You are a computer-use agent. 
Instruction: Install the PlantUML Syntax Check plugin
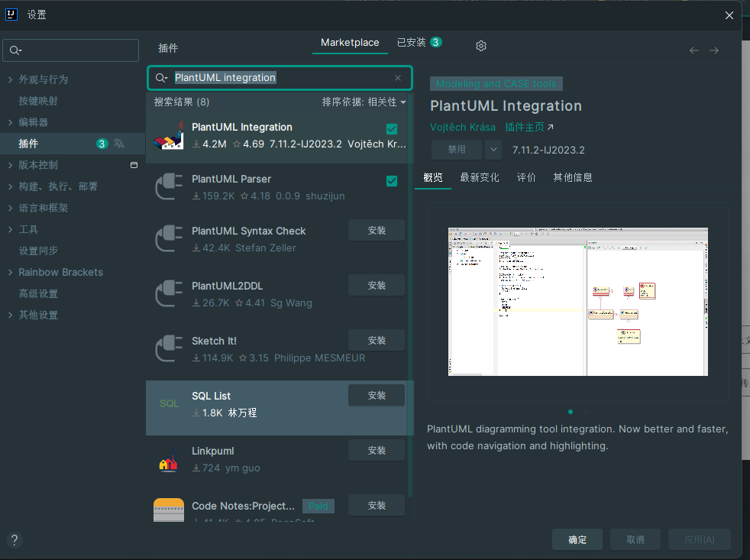tap(377, 230)
